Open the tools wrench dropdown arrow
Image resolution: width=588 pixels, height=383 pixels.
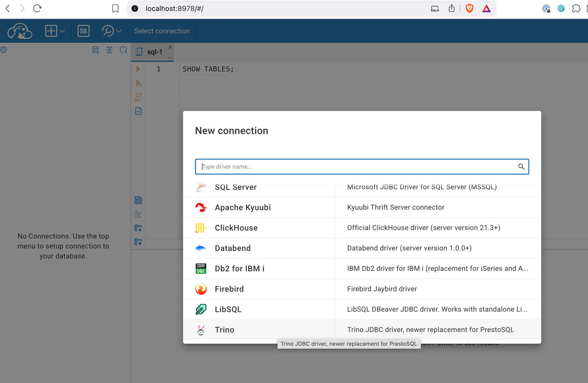119,31
